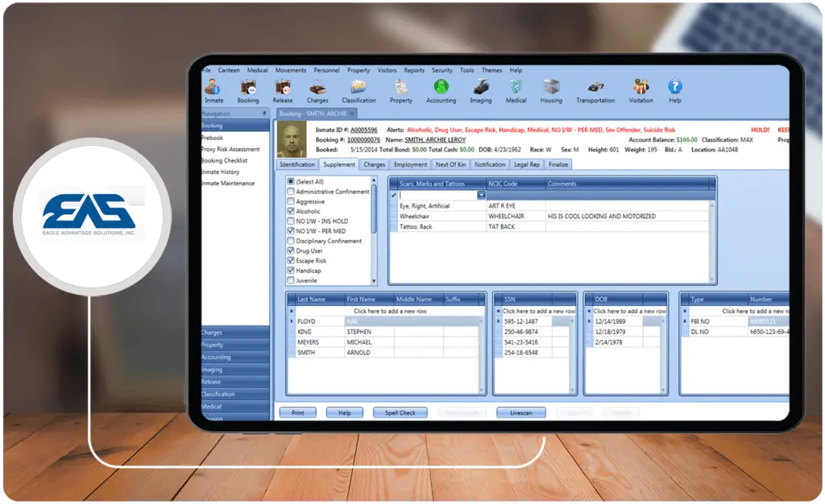Image resolution: width=825 pixels, height=504 pixels.
Task: Switch to the Legal Rep tab
Action: click(x=527, y=164)
